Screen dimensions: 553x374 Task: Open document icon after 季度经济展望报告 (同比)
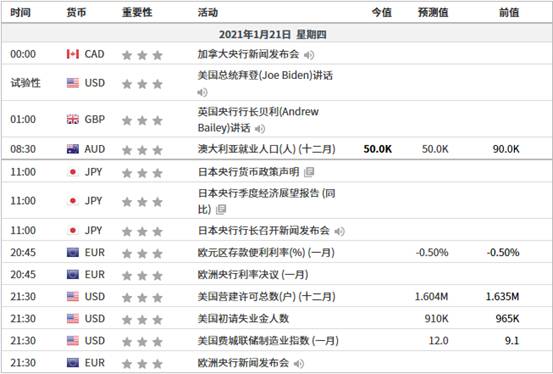pos(221,210)
